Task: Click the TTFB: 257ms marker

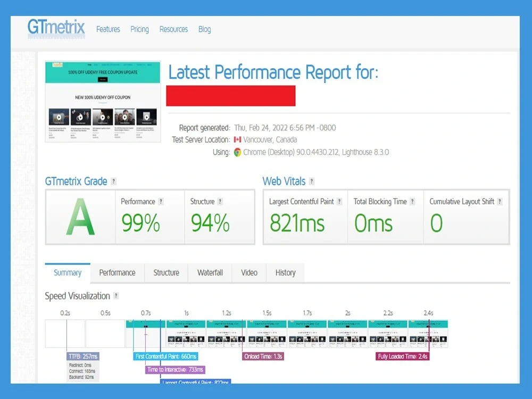Action: click(83, 356)
